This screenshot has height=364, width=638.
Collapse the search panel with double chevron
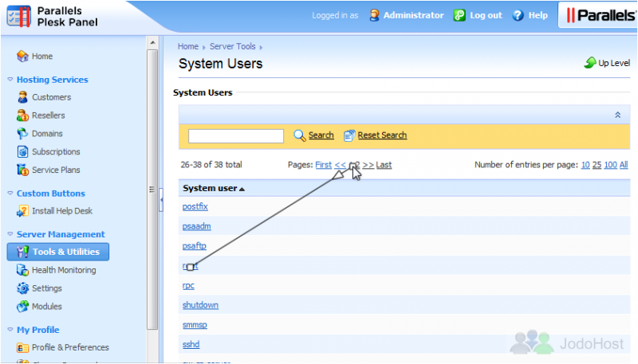coord(617,115)
